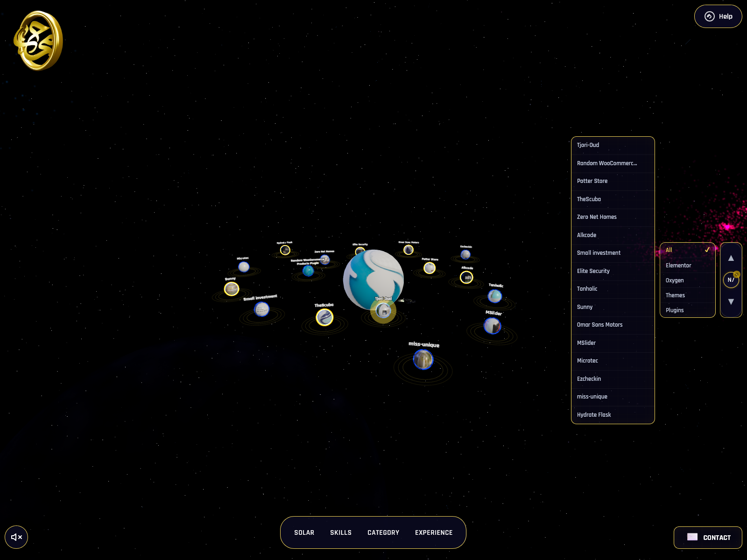
Task: Filter projects by Themes
Action: point(688,295)
